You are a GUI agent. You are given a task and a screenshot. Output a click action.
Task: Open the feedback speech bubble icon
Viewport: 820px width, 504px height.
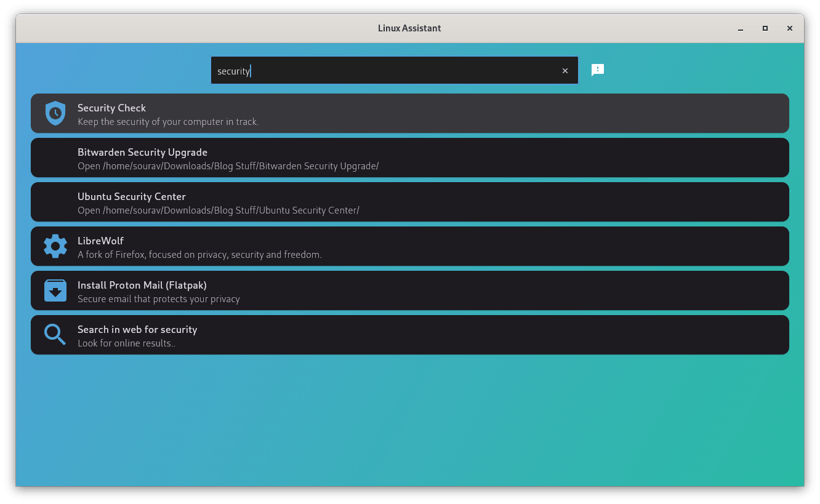pos(597,70)
